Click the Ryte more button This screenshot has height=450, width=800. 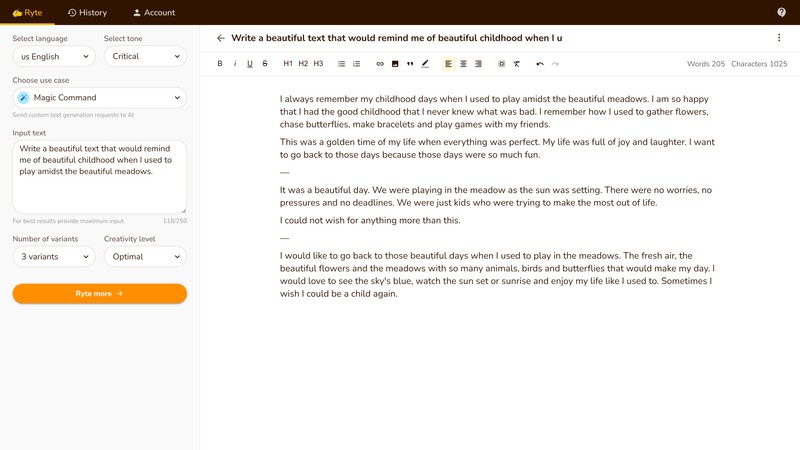tap(99, 294)
